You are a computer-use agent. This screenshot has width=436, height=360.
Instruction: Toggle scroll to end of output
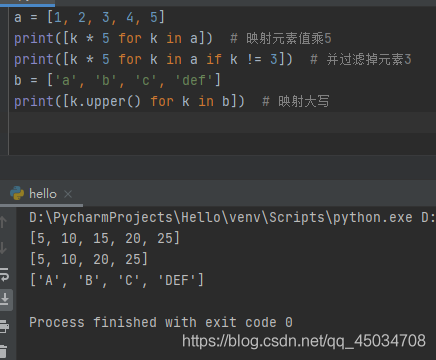pyautogui.click(x=5, y=299)
